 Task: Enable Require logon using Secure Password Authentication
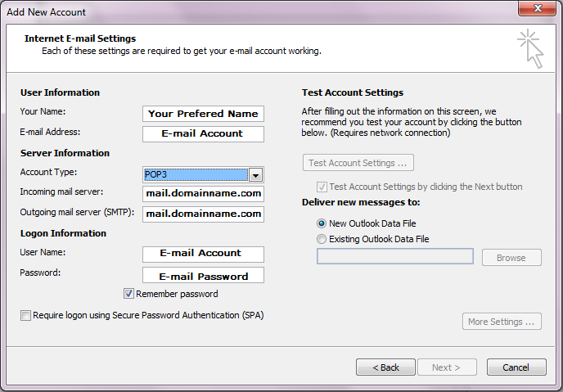[x=26, y=315]
